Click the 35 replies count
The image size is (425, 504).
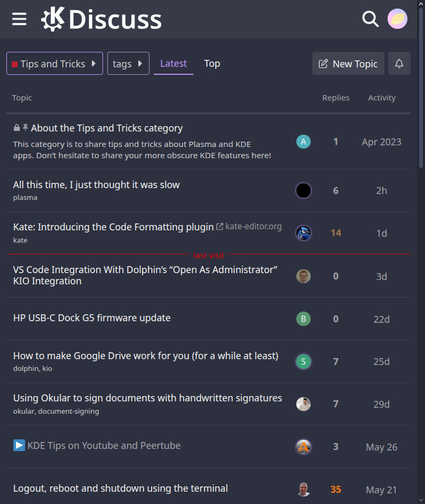[336, 489]
